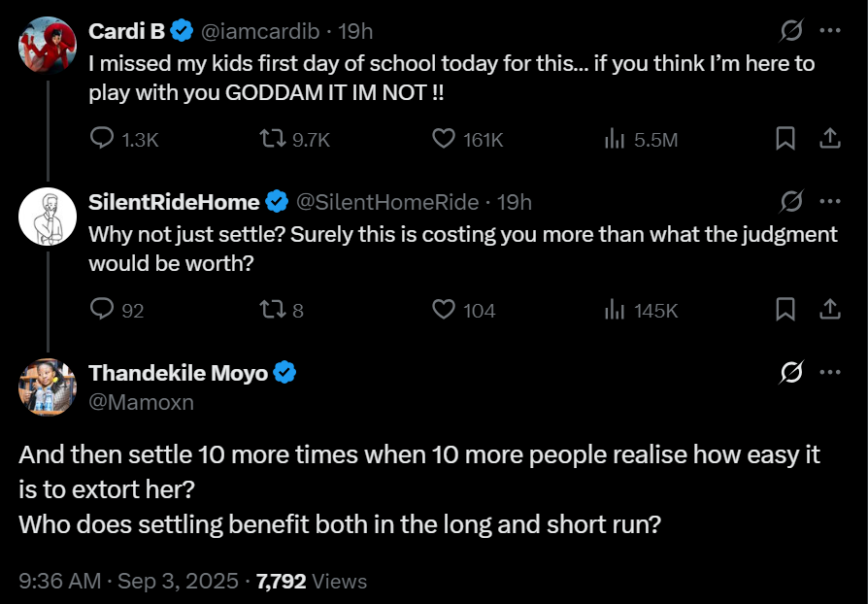Like SilentRideHome's reply
The width and height of the screenshot is (868, 604).
pyautogui.click(x=443, y=309)
